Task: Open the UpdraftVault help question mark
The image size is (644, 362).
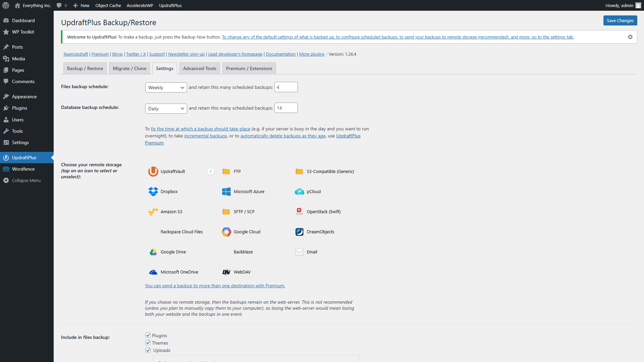Action: tap(211, 172)
